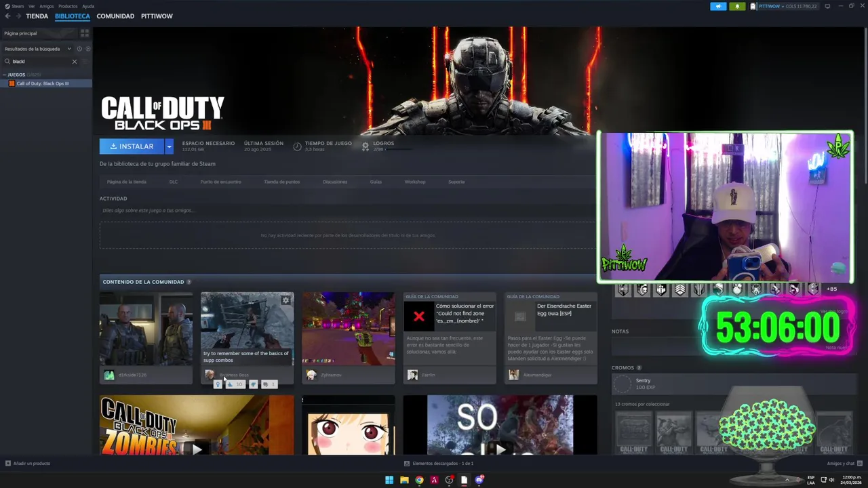Switch to the COMUNIDAD tab
Screen dimensions: 868x488
(115, 16)
